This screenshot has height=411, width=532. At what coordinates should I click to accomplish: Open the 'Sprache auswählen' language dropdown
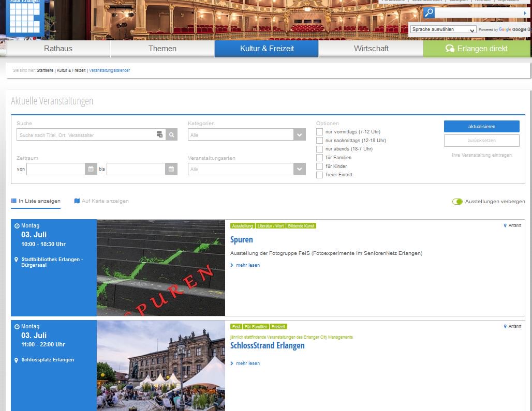tap(443, 29)
